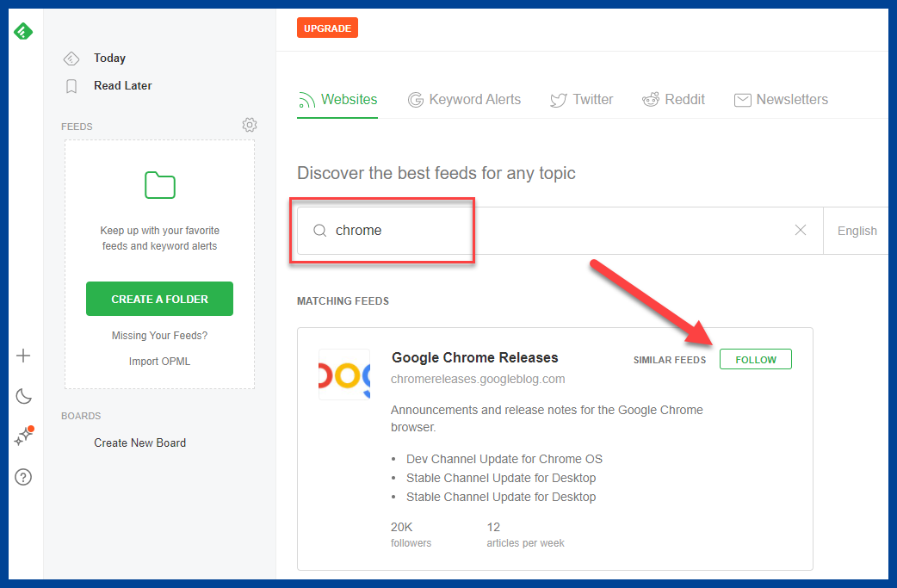Screen dimensions: 897x588
Task: Toggle night mode moon icon
Action: [x=23, y=396]
